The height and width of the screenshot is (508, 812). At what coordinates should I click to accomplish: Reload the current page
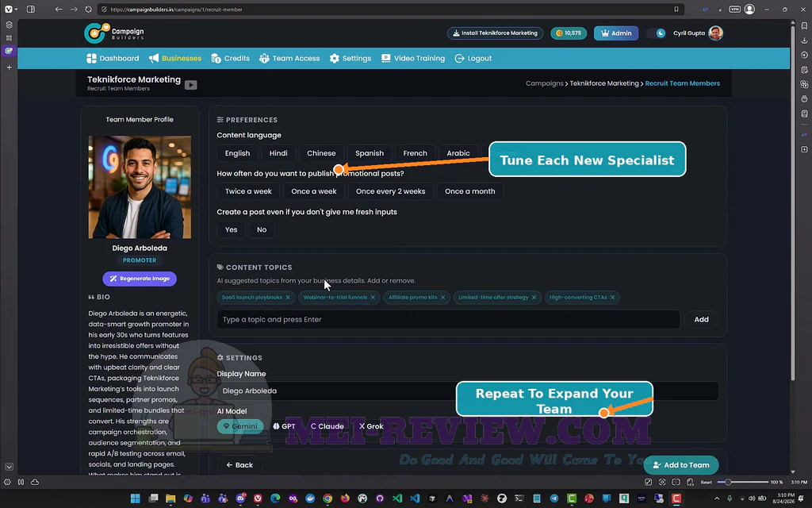[x=89, y=10]
